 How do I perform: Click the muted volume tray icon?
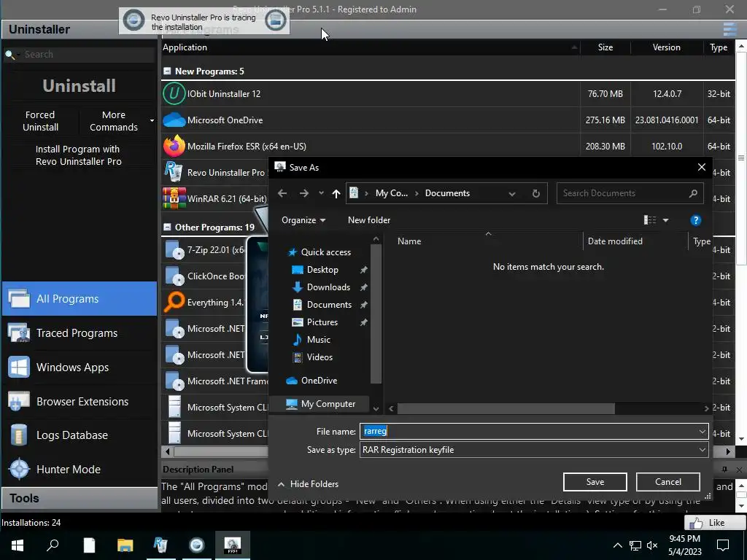(x=652, y=545)
